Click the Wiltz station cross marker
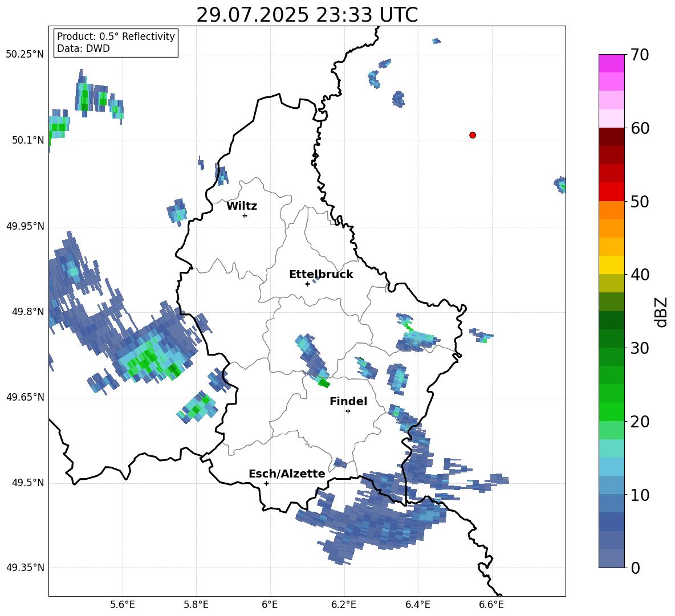 tap(245, 215)
